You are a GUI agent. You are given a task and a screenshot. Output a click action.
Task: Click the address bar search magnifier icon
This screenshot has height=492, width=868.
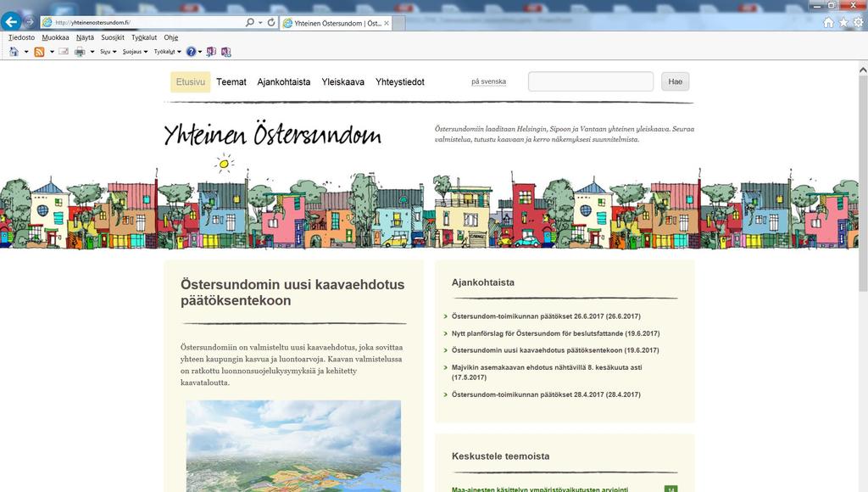click(250, 22)
